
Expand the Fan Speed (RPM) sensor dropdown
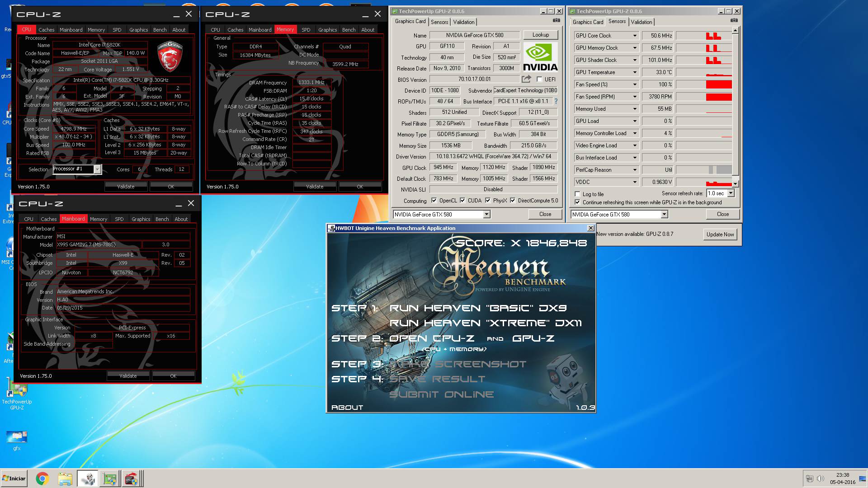point(635,97)
